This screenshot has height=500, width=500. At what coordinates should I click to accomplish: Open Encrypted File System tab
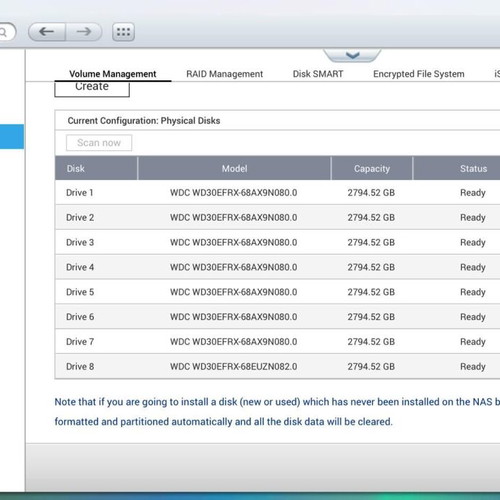(x=419, y=74)
